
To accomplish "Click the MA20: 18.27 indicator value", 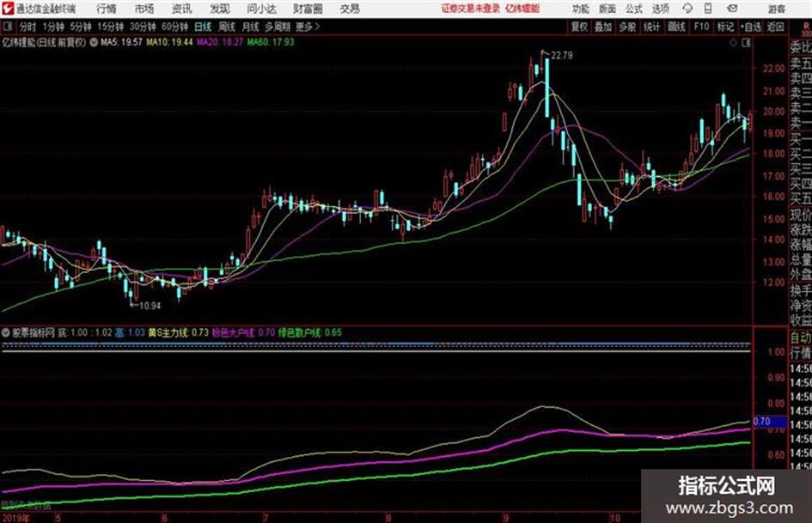I will click(220, 42).
